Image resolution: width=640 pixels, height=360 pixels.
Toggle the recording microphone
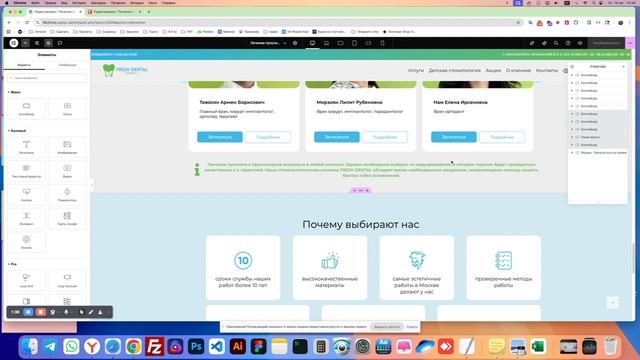click(x=66, y=312)
